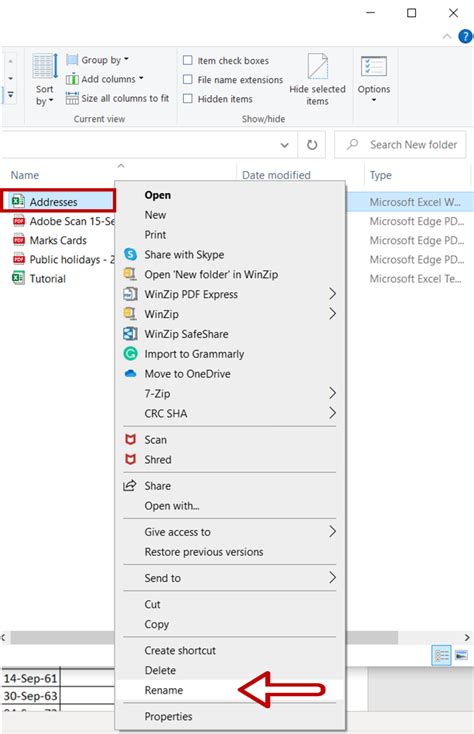Click Size all columns to fit icon

72,98
